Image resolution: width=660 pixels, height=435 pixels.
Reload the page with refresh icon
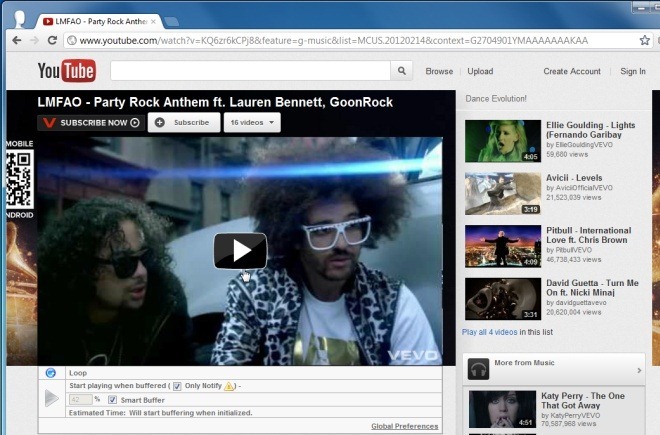coord(52,40)
